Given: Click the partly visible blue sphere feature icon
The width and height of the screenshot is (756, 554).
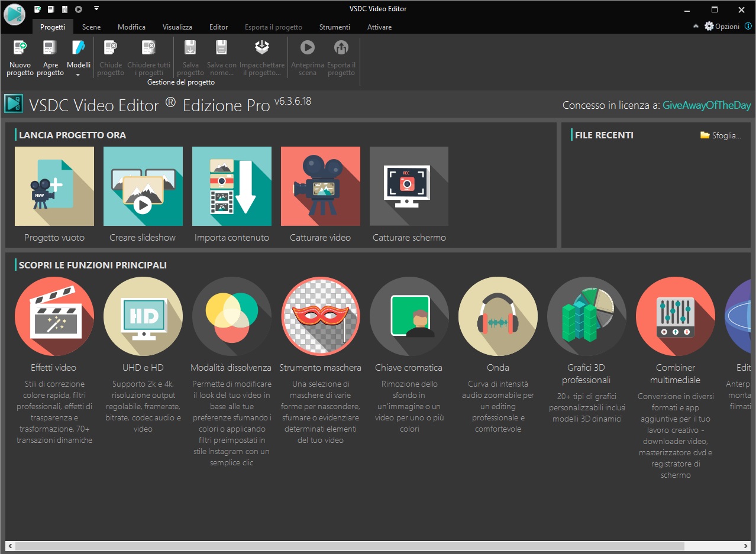Looking at the screenshot, I should [738, 316].
